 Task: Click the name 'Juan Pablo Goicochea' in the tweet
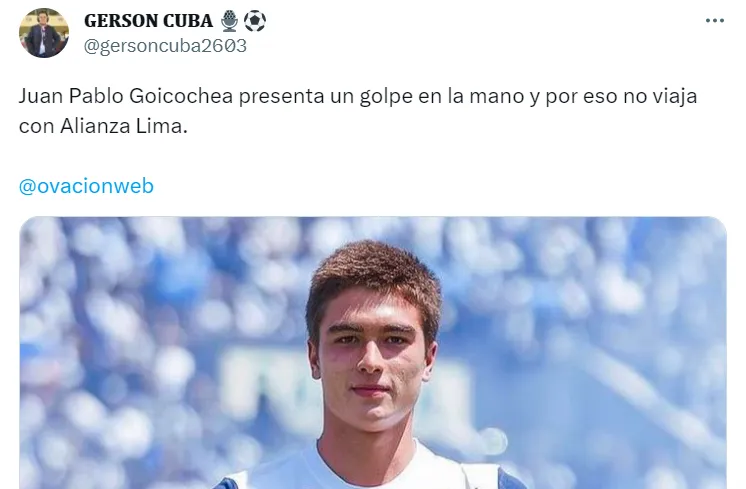(126, 97)
